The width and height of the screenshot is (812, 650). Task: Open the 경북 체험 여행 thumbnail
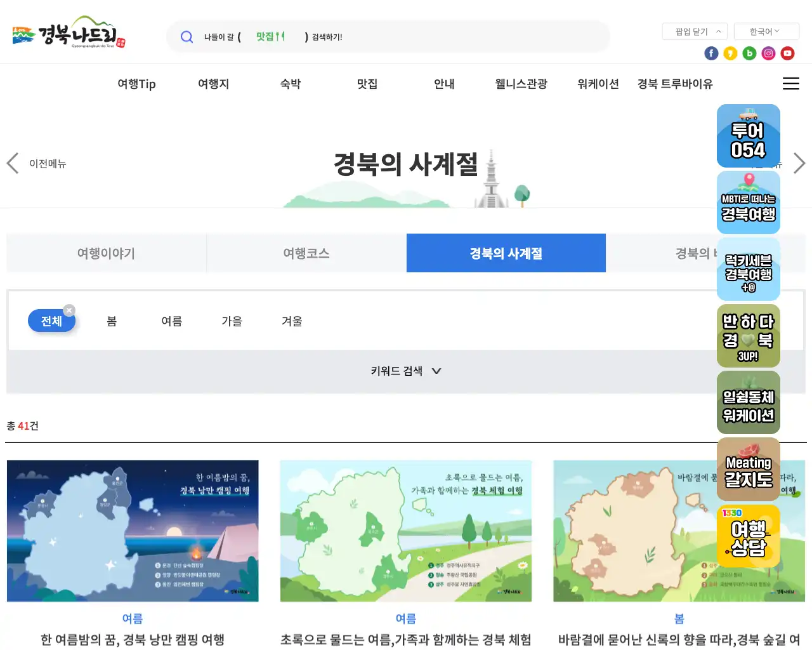tap(406, 531)
